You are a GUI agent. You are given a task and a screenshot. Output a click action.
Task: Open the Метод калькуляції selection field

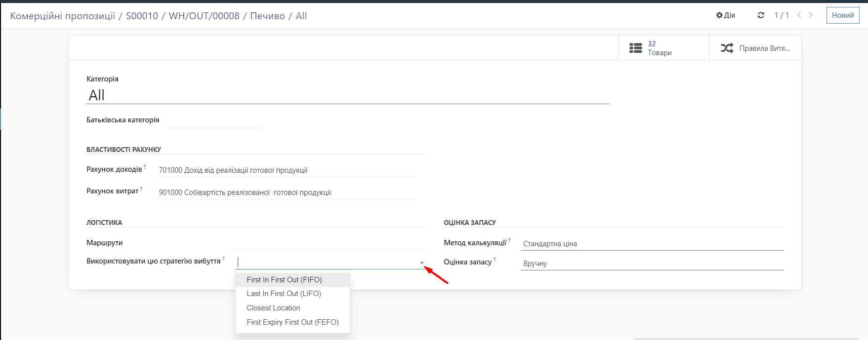point(652,244)
